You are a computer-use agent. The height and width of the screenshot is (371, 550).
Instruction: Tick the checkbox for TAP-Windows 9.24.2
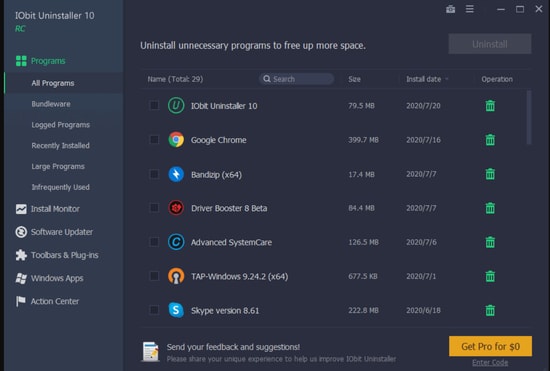coord(154,276)
